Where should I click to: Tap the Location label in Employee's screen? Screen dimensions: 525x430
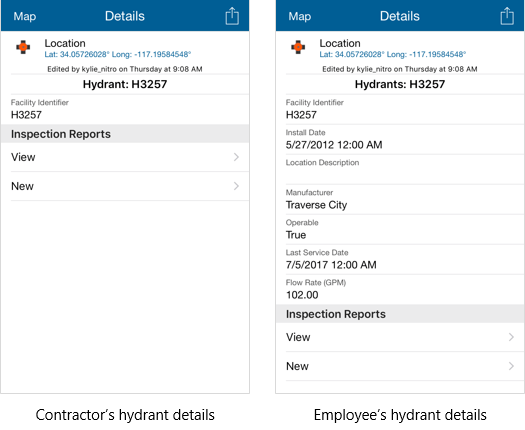coord(340,43)
